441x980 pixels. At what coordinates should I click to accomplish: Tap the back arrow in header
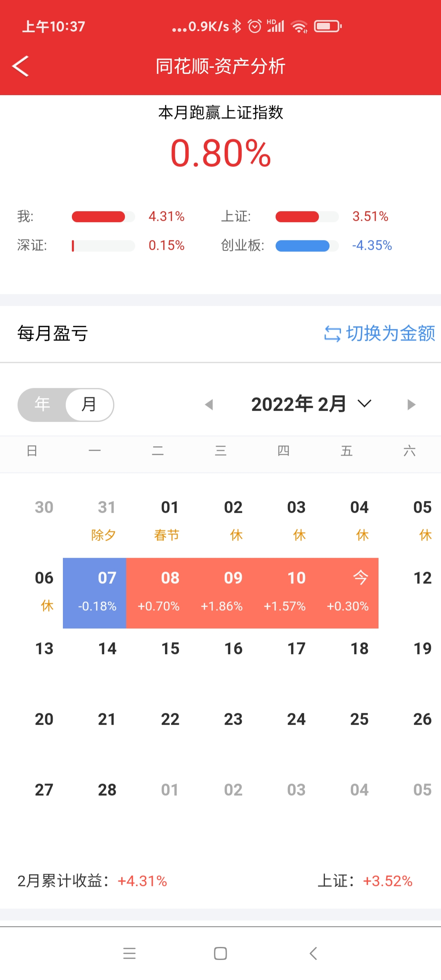[20, 66]
